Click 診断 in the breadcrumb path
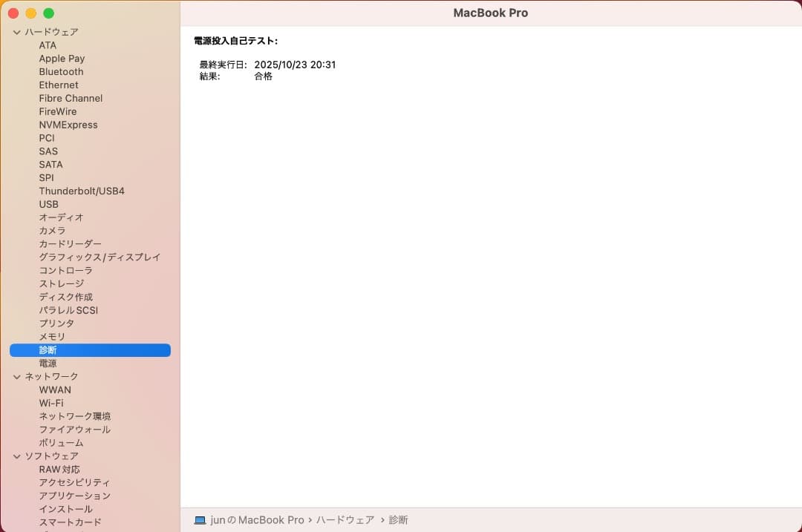This screenshot has height=532, width=802. (398, 519)
